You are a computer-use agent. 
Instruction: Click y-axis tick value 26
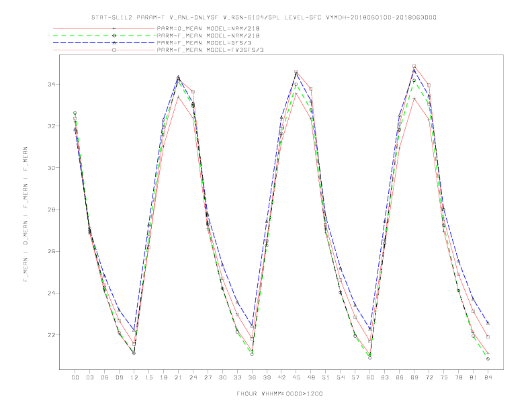coord(51,251)
